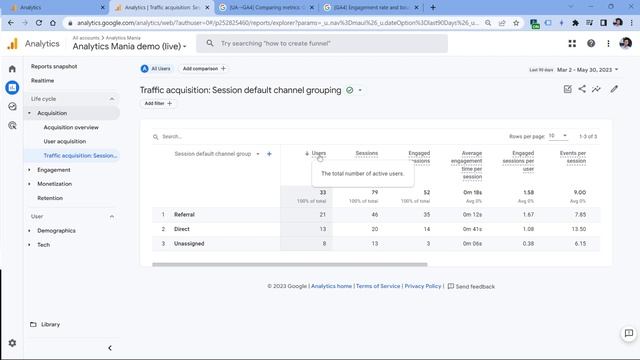Open Privacy Policy link
This screenshot has height=360, width=640.
coord(423,286)
